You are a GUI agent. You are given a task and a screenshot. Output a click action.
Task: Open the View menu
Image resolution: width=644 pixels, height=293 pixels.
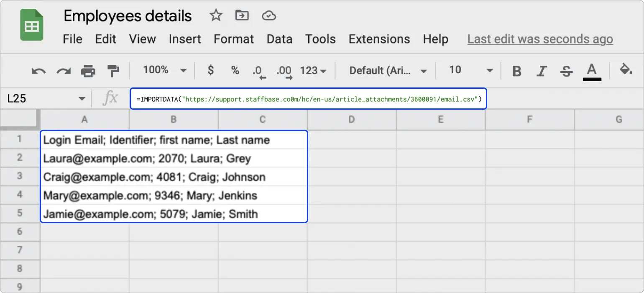pyautogui.click(x=142, y=39)
